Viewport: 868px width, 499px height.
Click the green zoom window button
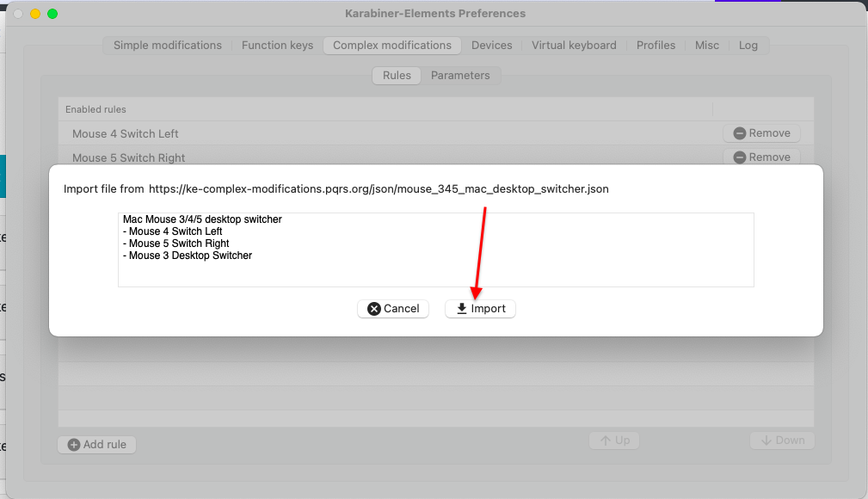[x=52, y=14]
